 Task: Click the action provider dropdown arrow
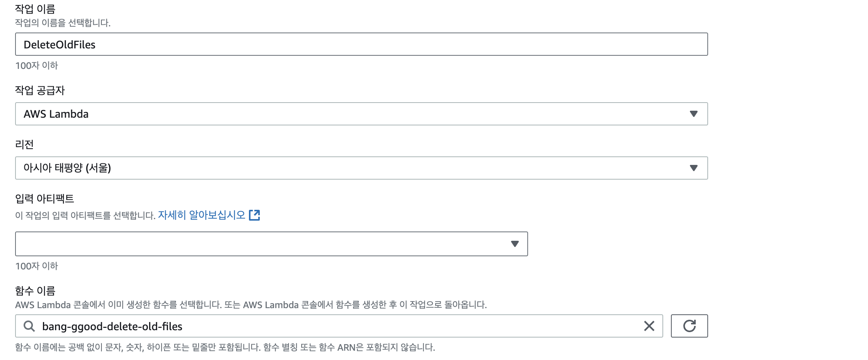point(693,114)
